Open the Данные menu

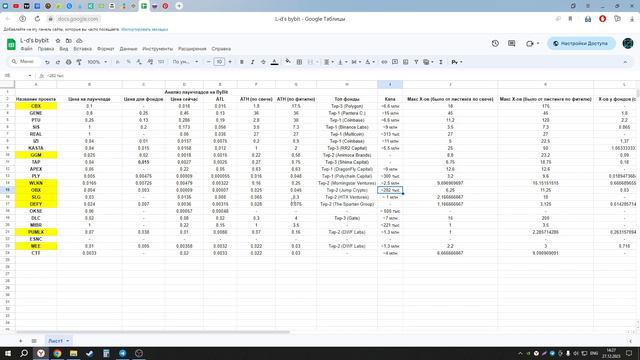(x=129, y=49)
